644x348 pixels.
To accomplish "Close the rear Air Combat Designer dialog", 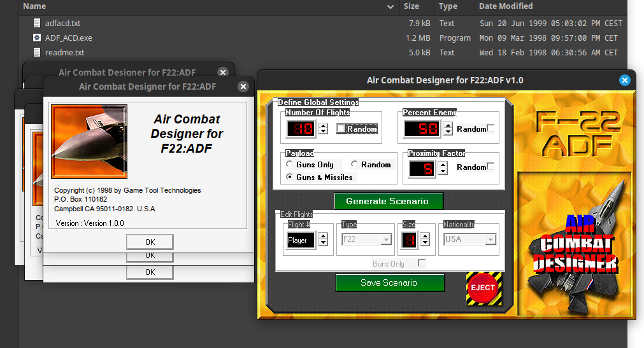I will [222, 73].
